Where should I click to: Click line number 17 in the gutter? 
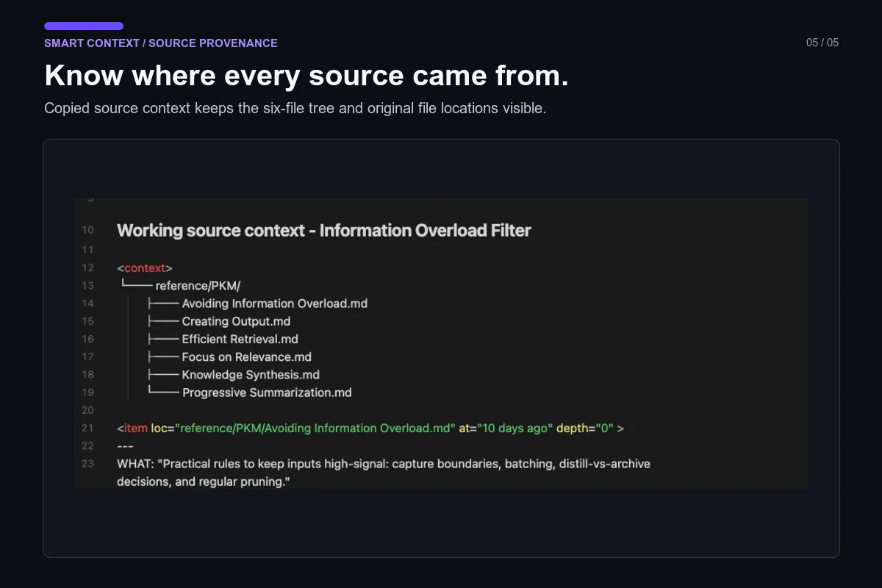pos(88,357)
